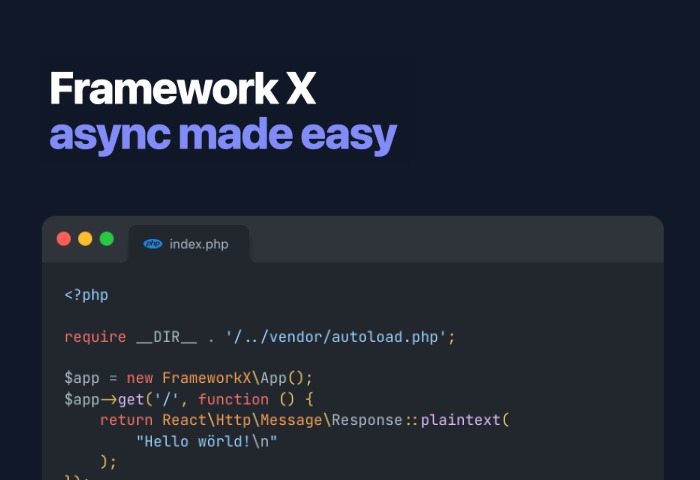Click the "Response" class name in code
Image resolution: width=700 pixels, height=480 pixels.
tap(367, 420)
